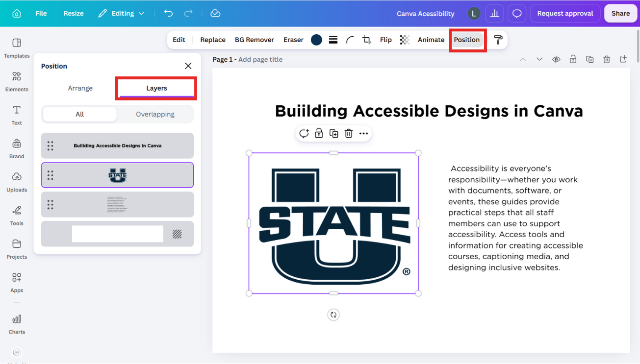Click Add page title field
This screenshot has height=364, width=640.
[260, 59]
